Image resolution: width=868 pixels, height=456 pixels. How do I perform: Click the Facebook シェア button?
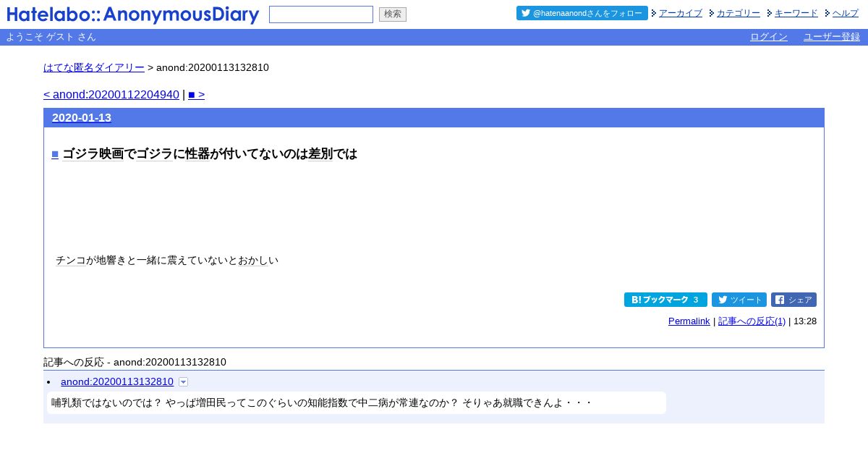[793, 300]
